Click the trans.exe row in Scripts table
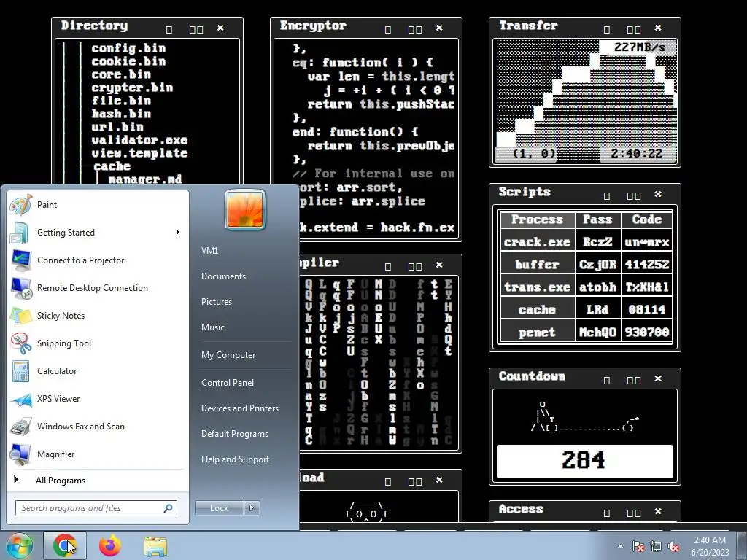The image size is (747, 560). (x=586, y=287)
